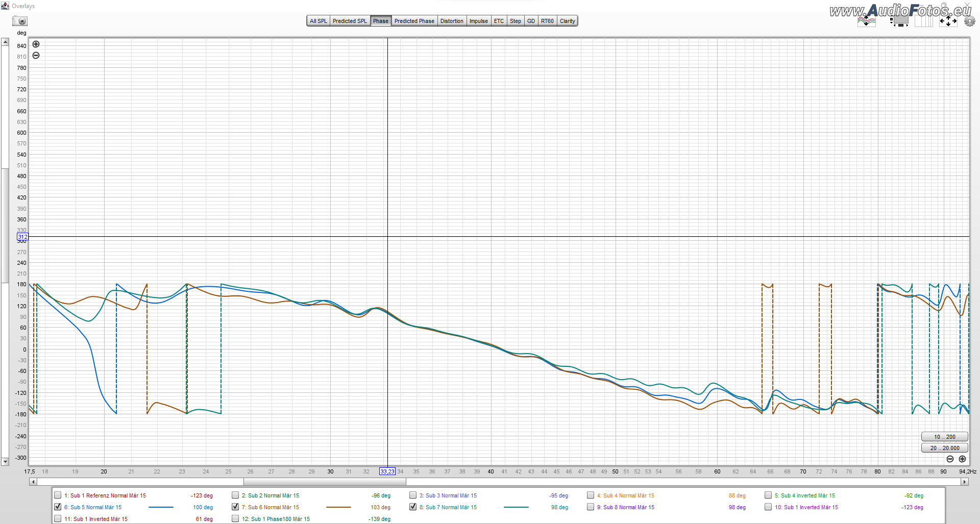Enable Sub 4 Normal trace checkbox
Image resolution: width=980 pixels, height=524 pixels.
click(x=591, y=495)
